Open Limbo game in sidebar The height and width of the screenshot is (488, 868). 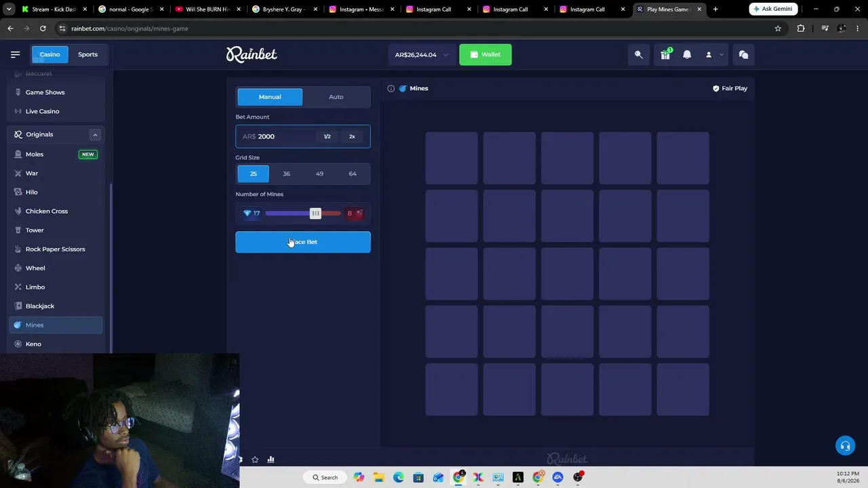56,287
